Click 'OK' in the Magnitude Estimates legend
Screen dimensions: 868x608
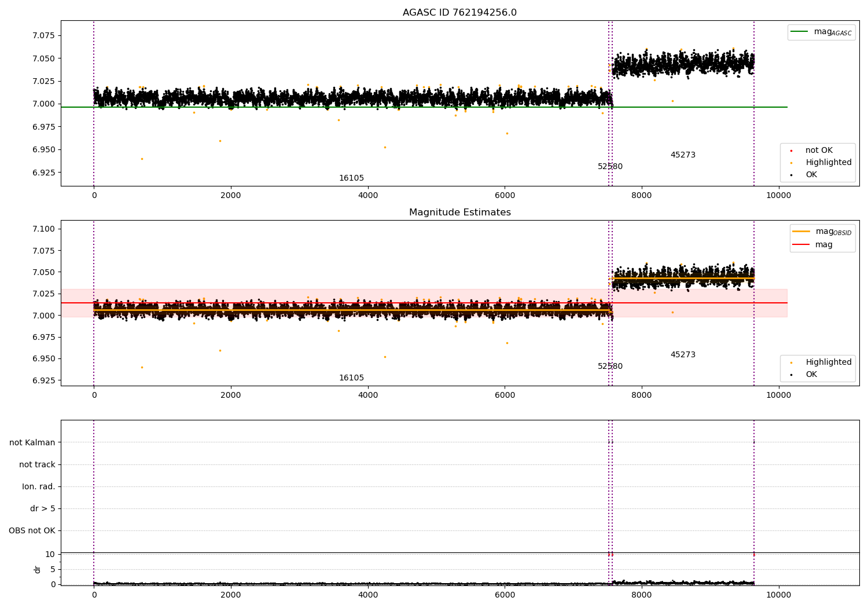[811, 375]
